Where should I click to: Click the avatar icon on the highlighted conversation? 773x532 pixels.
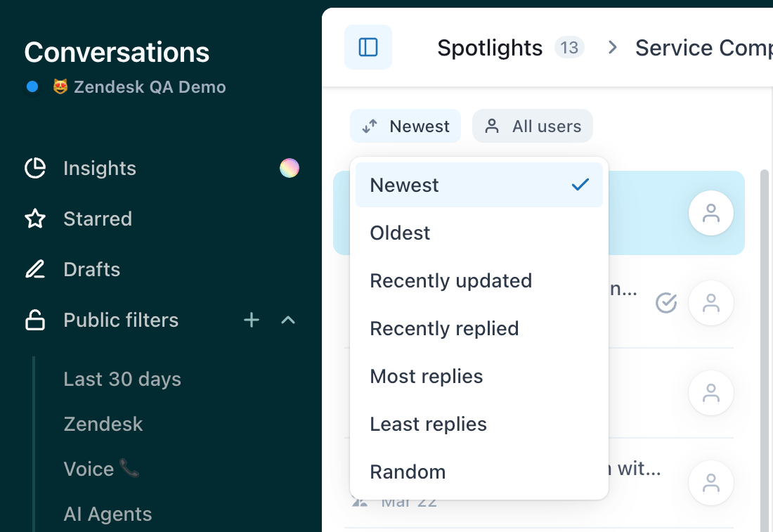click(x=710, y=212)
